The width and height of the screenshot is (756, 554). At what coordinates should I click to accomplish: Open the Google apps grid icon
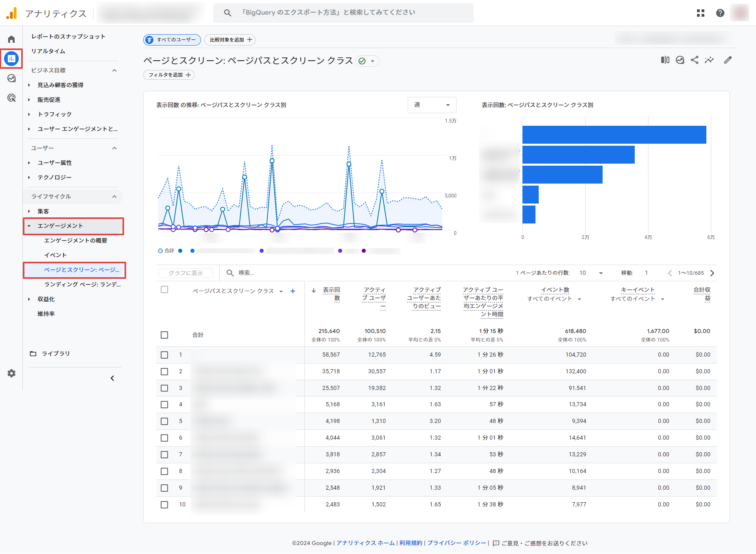pyautogui.click(x=701, y=13)
